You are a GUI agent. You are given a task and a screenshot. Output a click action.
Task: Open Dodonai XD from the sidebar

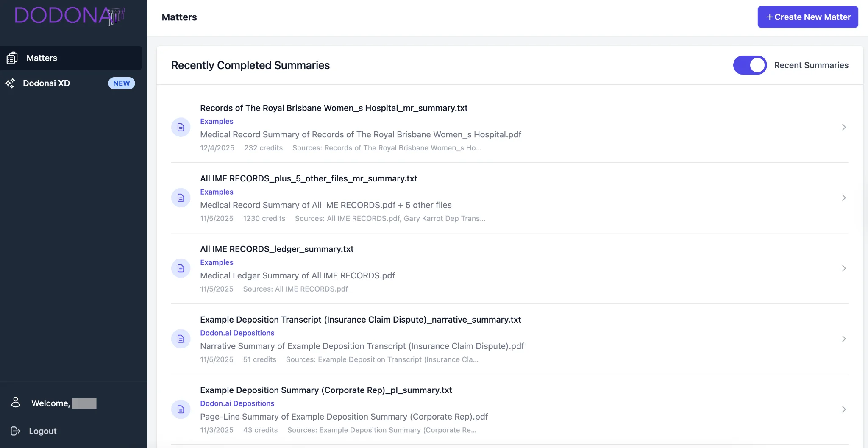[46, 83]
